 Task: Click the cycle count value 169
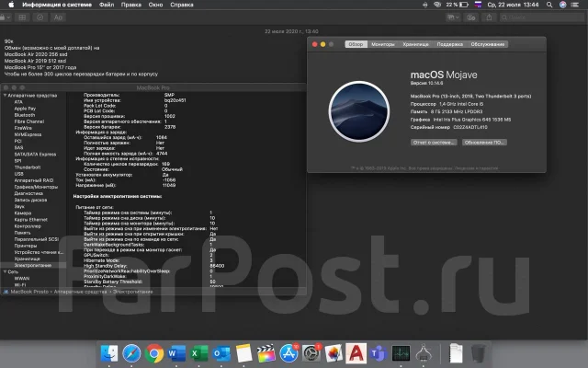[165, 164]
